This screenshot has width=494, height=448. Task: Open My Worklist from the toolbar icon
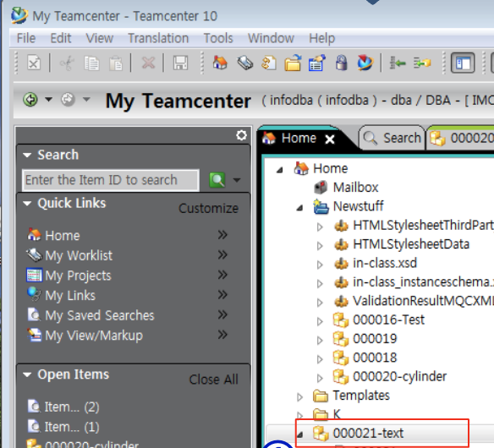244,63
